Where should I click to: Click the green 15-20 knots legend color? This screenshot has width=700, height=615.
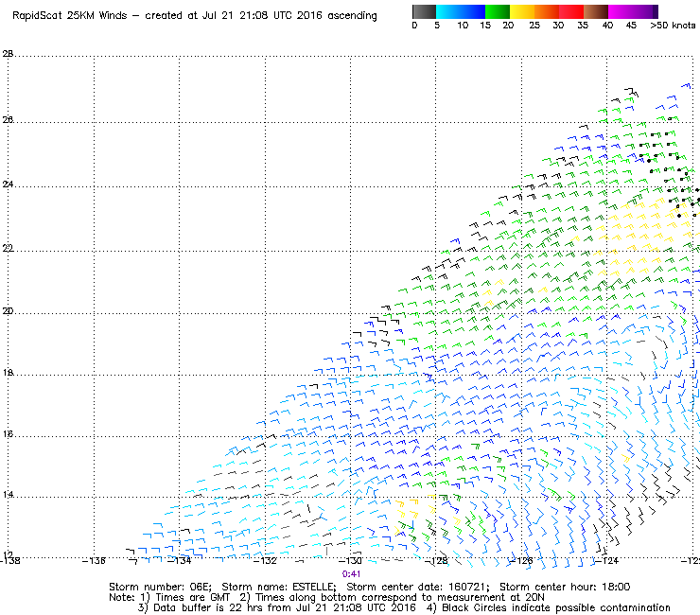point(498,11)
